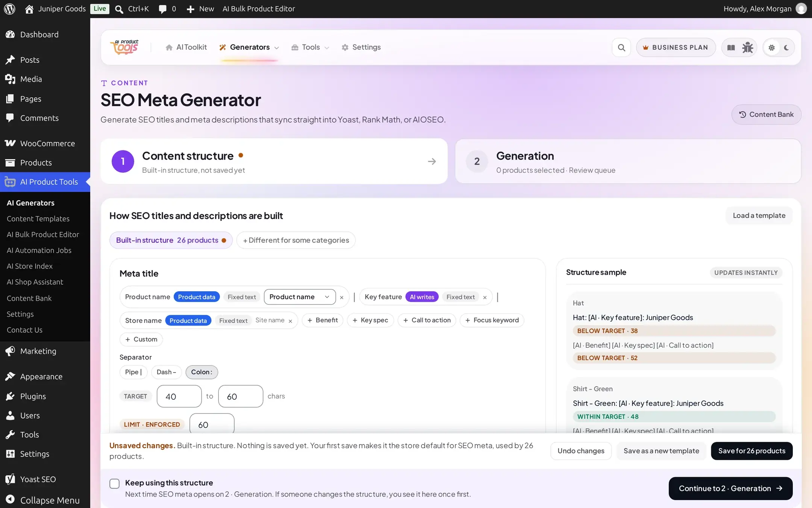This screenshot has height=508, width=812.
Task: Set Key feature block to AI writes
Action: tap(422, 297)
